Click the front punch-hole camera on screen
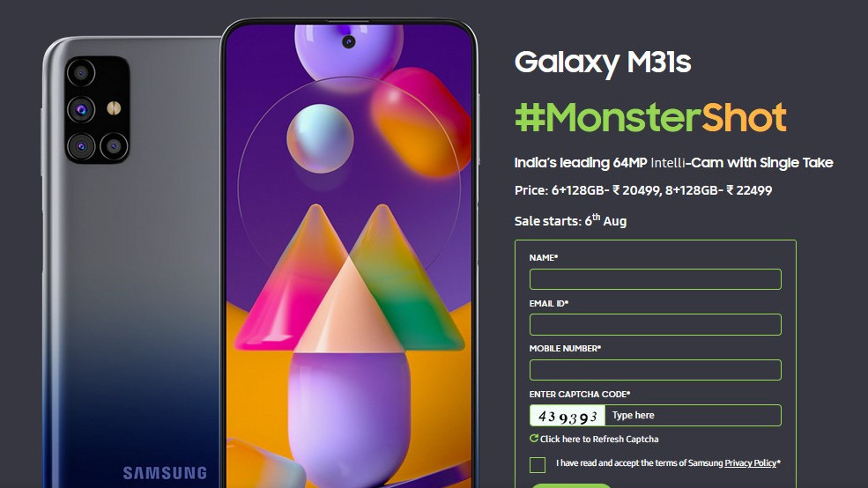The width and height of the screenshot is (868, 488). coord(348,41)
